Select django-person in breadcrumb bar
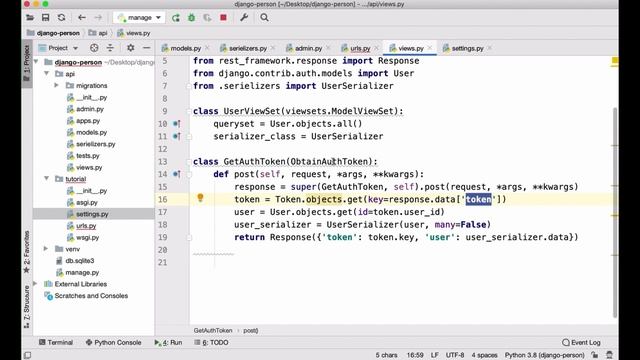Viewport: 640px width, 360px height. click(x=53, y=33)
